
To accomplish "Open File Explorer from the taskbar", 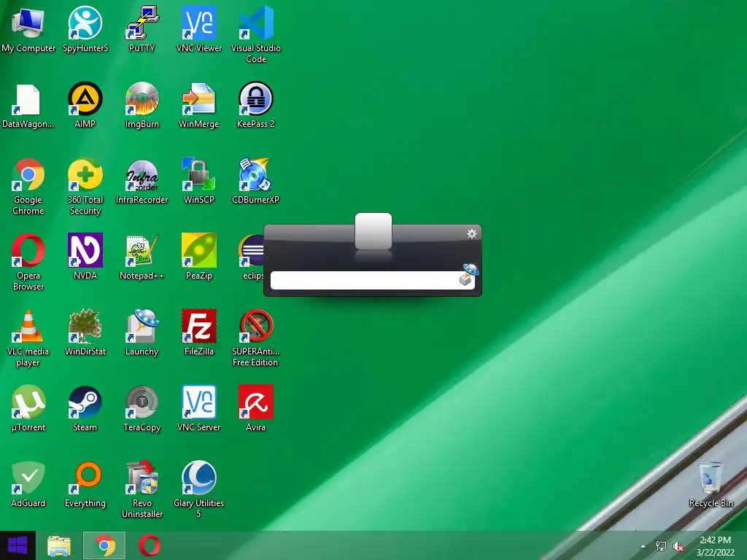I will tap(59, 545).
